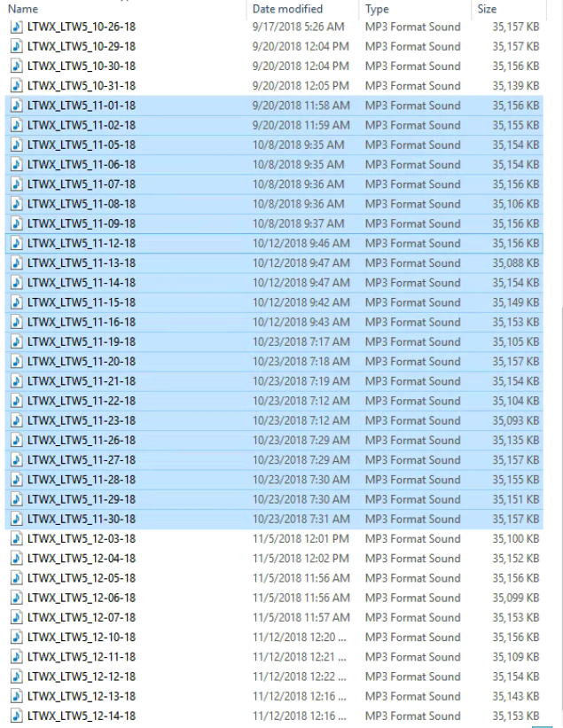Select file name LTWX_LTW5_11-13-18
The width and height of the screenshot is (563, 728).
[82, 263]
